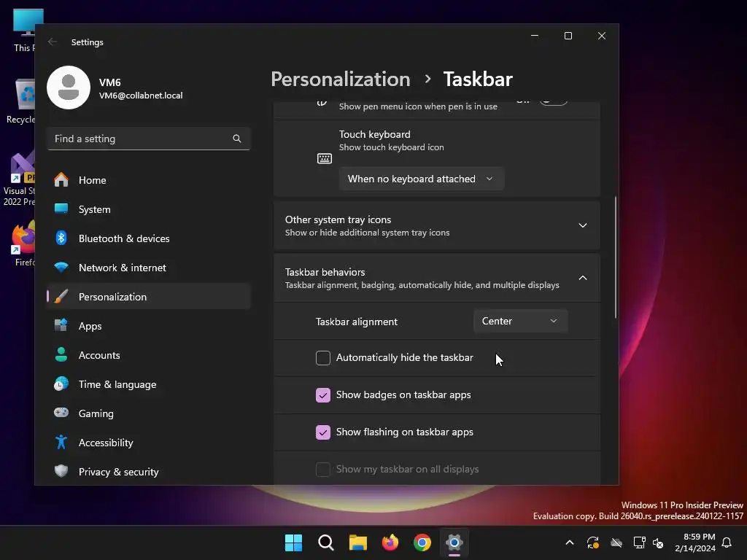
Task: Click the Personalization paintbrush icon
Action: (x=61, y=297)
